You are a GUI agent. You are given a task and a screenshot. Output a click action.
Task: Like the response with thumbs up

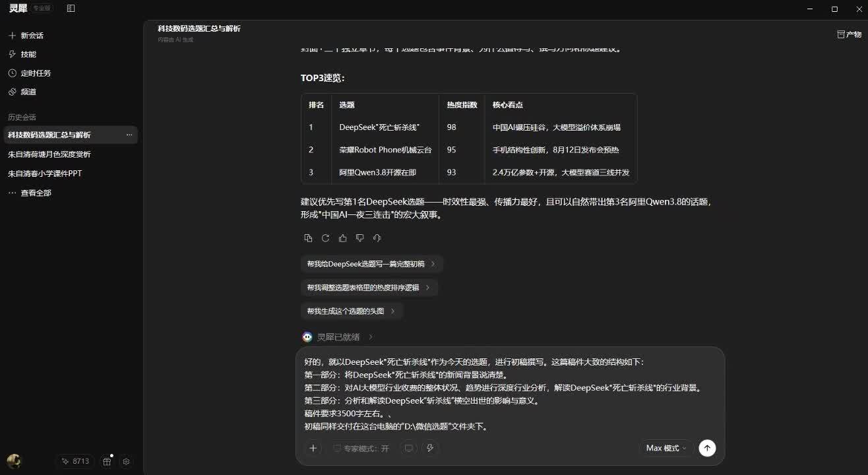342,238
